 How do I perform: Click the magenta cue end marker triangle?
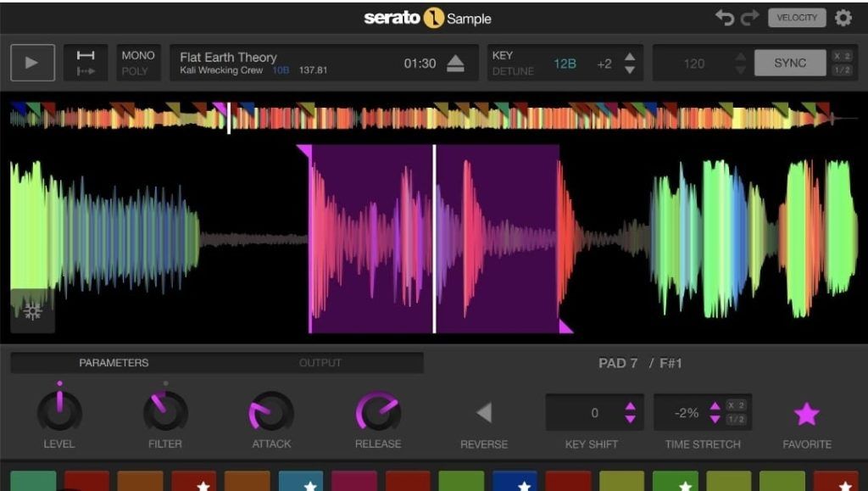tap(565, 326)
